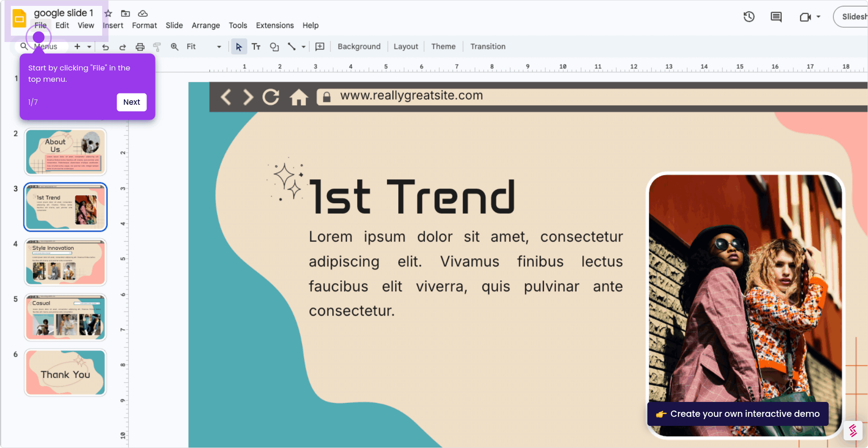Screen dimensions: 868x448
Task: Select the Style Innovation slide thumbnail
Action: (x=66, y=262)
